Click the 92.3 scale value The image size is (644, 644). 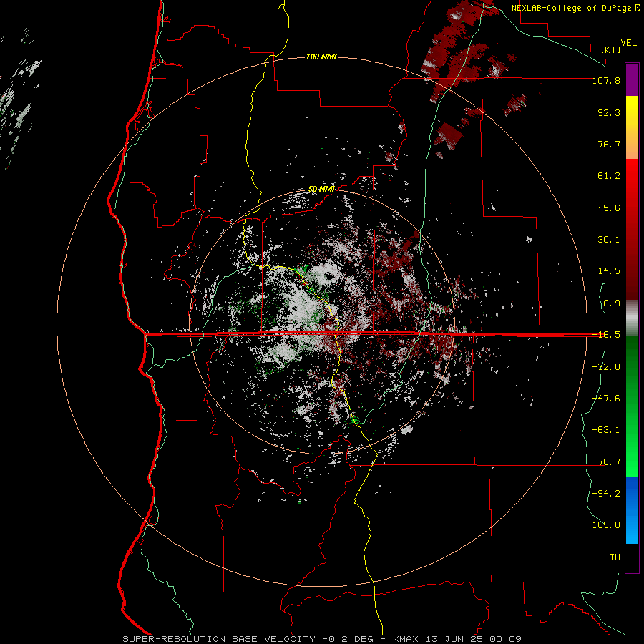click(609, 112)
